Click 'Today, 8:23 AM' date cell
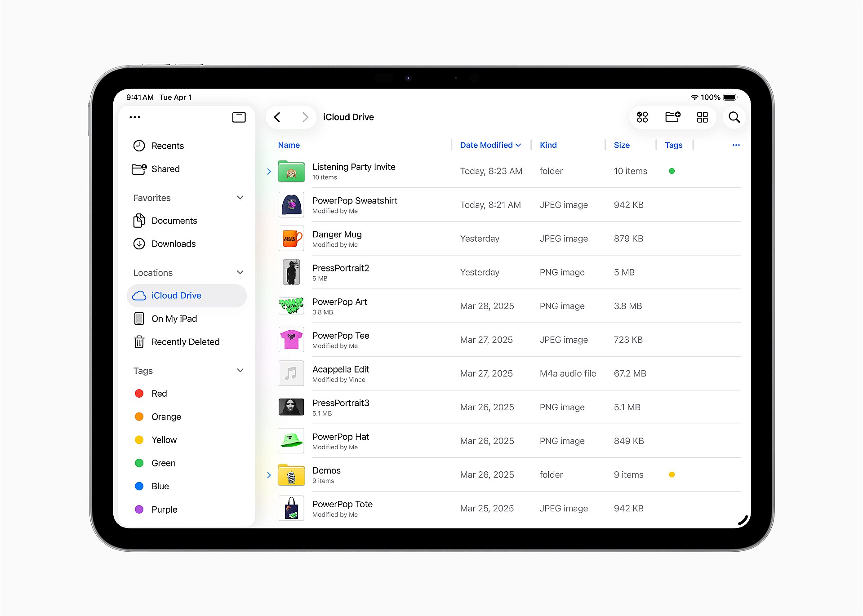Screen dimensions: 863x616 point(491,171)
